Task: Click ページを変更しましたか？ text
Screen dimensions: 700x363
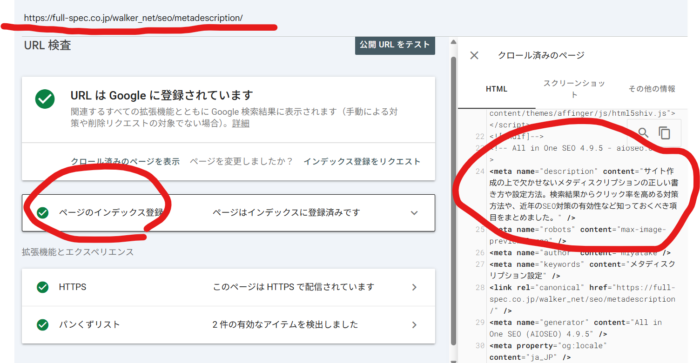Action: (x=242, y=161)
